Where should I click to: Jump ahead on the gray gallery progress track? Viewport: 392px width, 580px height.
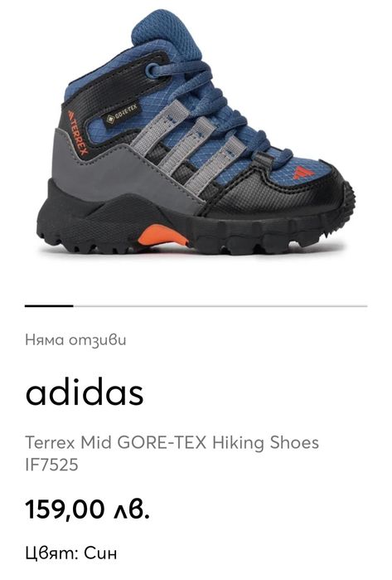[220, 306]
